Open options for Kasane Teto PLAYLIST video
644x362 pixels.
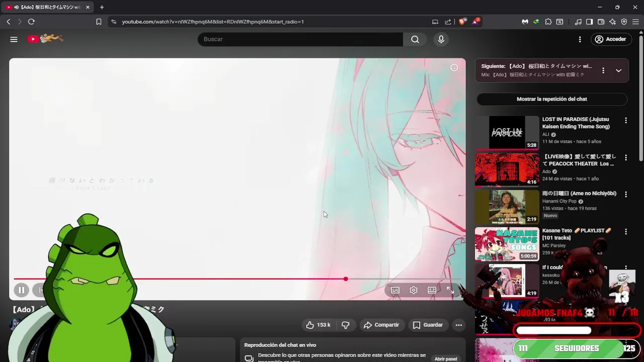[x=626, y=231]
